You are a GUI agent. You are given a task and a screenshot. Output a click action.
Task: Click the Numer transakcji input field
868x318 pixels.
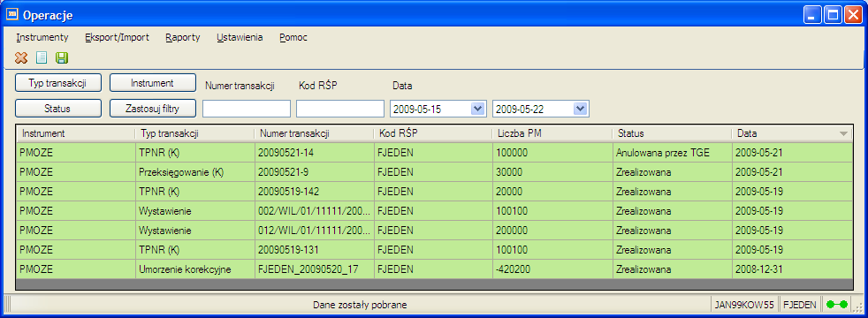(x=247, y=109)
